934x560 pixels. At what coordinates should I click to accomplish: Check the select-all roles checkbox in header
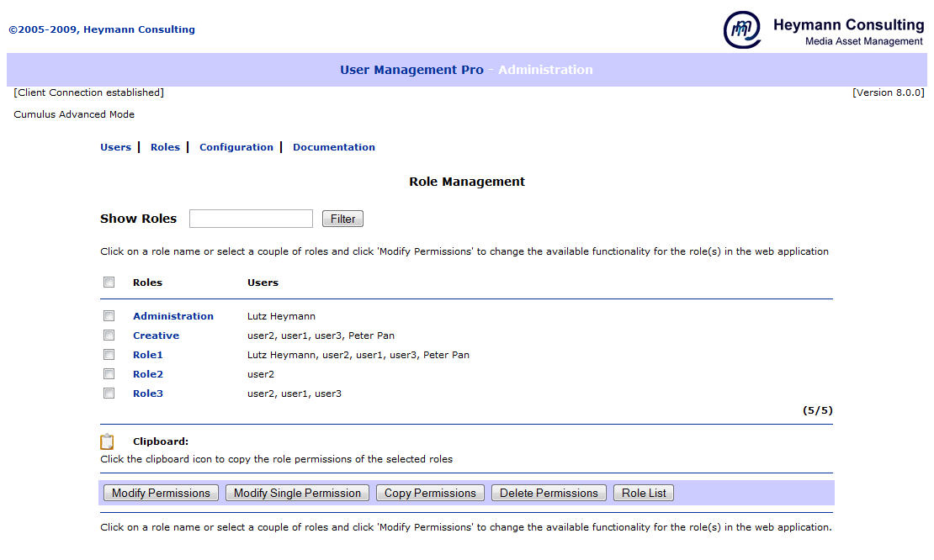109,282
